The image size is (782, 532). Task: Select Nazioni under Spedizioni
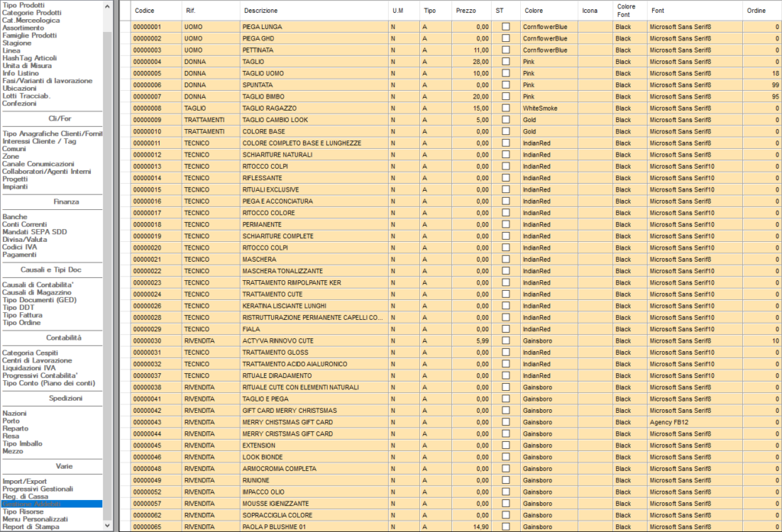click(x=15, y=413)
